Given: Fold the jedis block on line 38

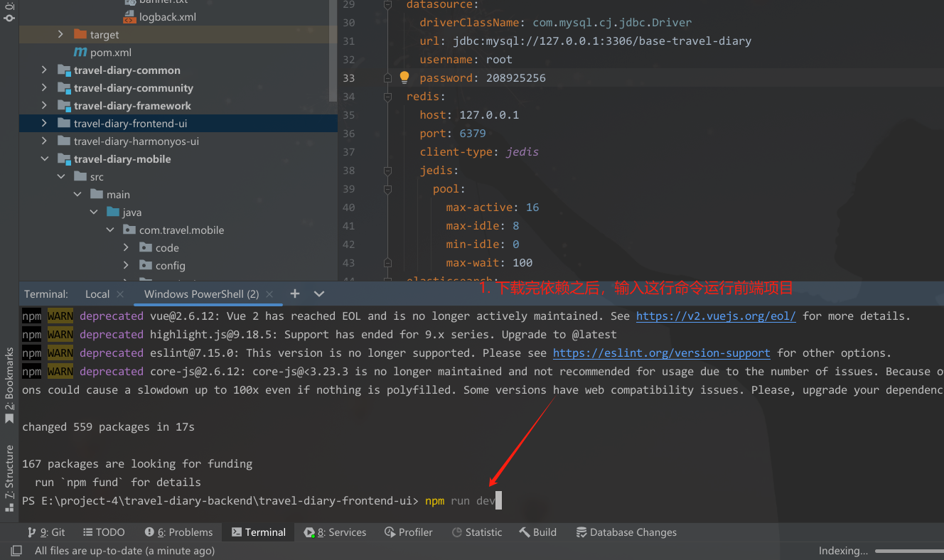Looking at the screenshot, I should pos(387,171).
